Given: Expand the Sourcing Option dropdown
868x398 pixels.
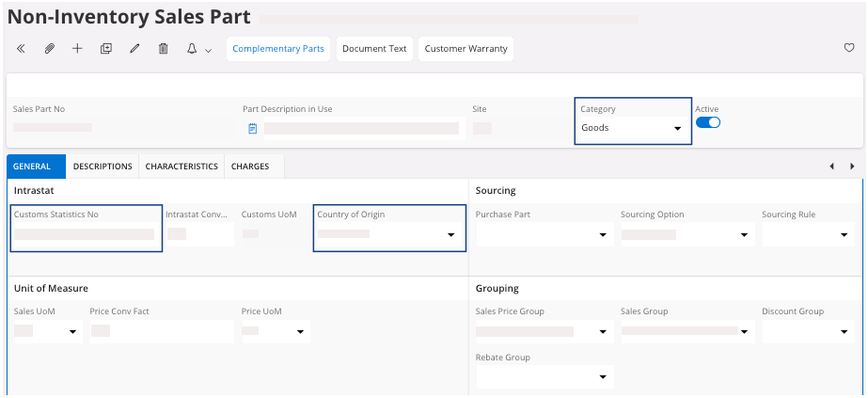Looking at the screenshot, I should (x=744, y=235).
